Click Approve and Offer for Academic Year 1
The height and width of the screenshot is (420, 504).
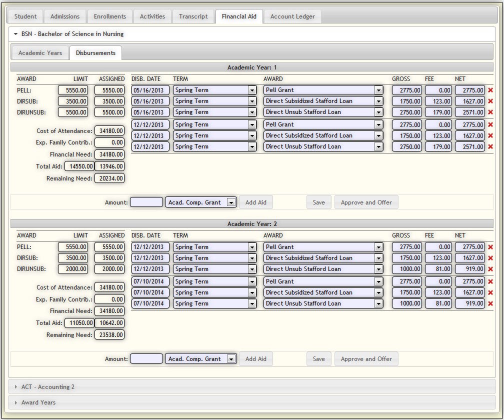(366, 202)
